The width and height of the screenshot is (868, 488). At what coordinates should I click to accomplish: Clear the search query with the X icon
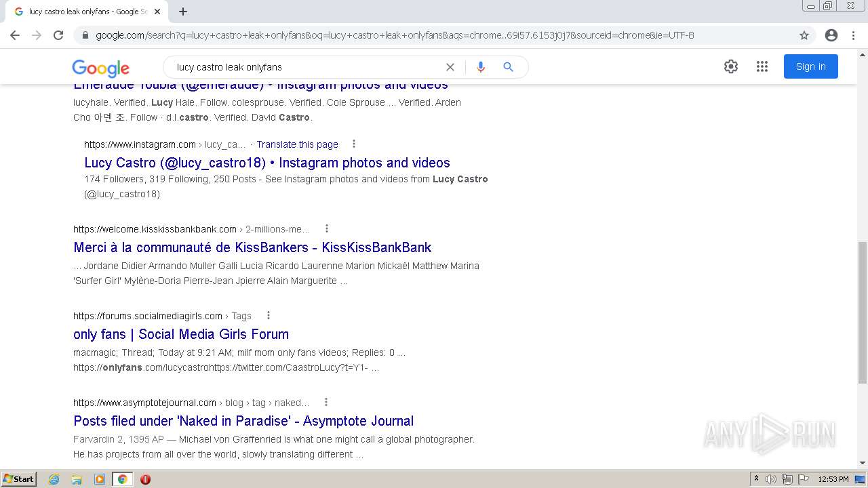(450, 67)
